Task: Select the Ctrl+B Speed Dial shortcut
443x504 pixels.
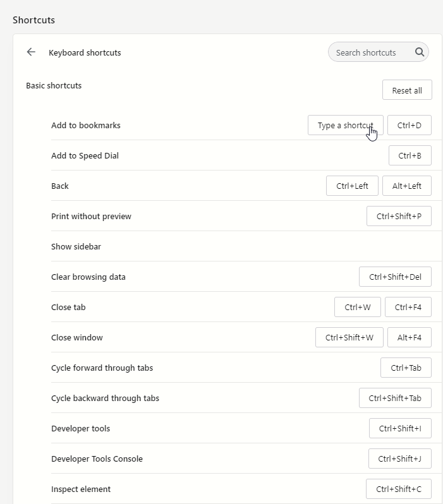Action: pos(410,155)
